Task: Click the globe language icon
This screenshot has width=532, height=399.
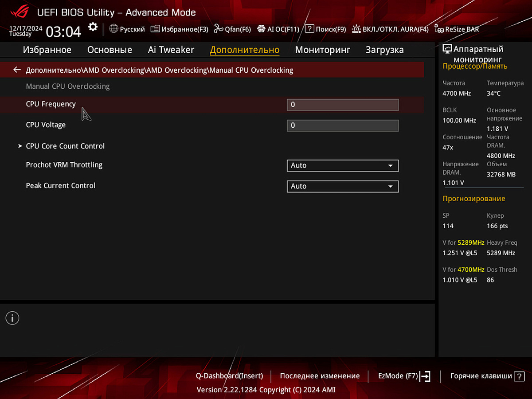Action: click(x=113, y=29)
